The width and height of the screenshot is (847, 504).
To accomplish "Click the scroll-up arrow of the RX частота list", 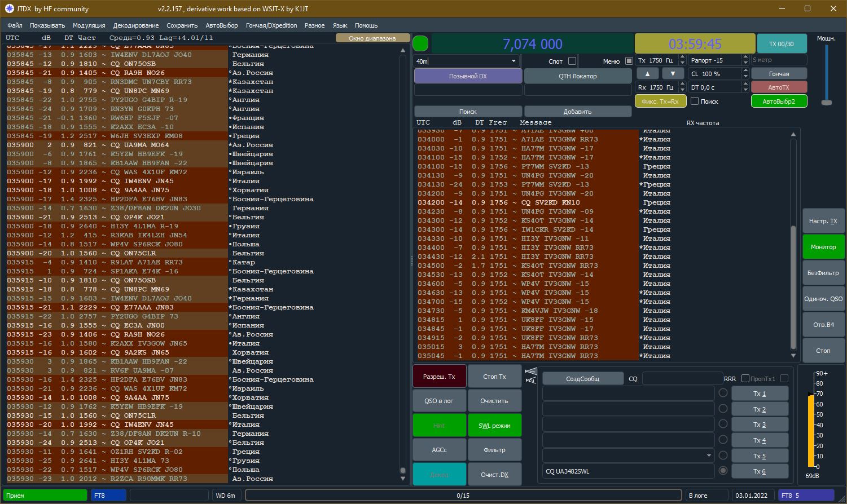I will point(793,134).
